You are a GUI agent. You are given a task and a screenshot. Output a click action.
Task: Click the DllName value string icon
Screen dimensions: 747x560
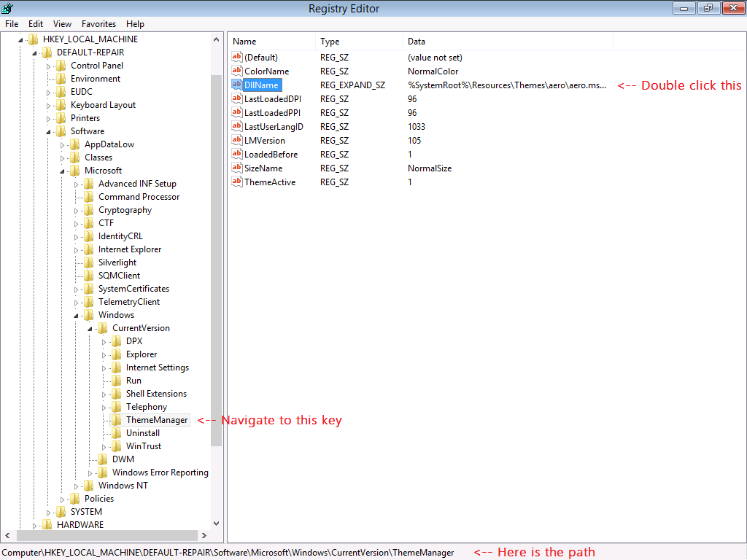coord(236,85)
